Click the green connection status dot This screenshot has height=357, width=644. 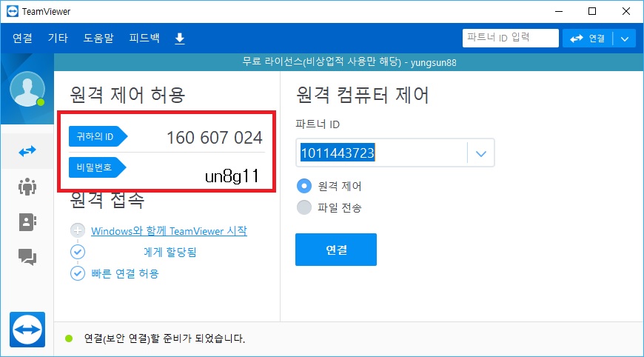coord(69,338)
